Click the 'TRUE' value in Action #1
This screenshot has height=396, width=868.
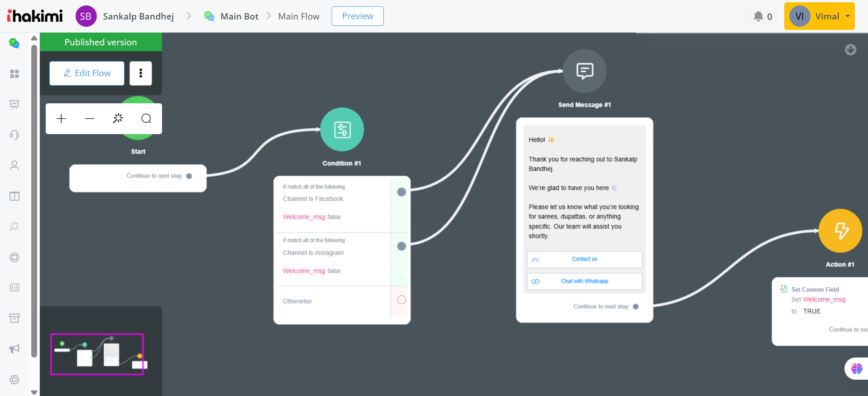click(x=812, y=311)
